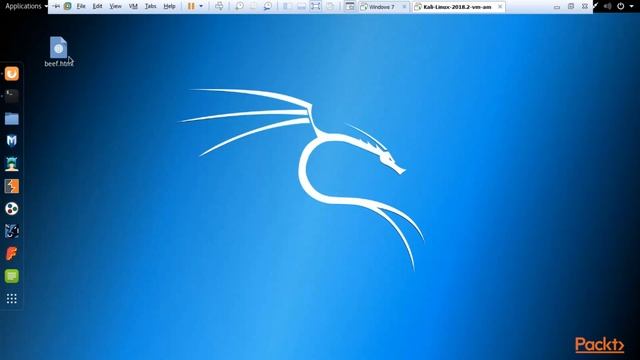Close the Kali-Linux VM tab
Viewport: 640px width, 360px height.
point(500,7)
